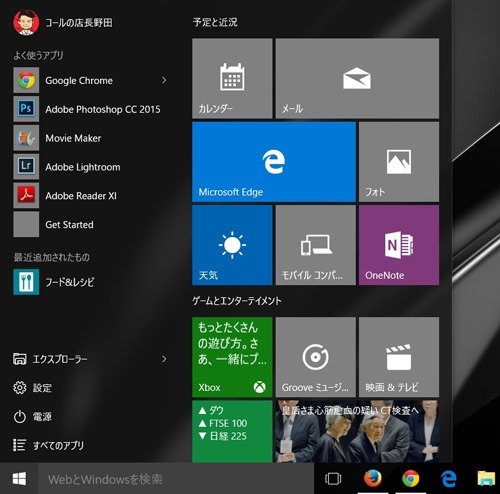Click the Movie Maker icon
500x494 pixels.
(x=26, y=138)
